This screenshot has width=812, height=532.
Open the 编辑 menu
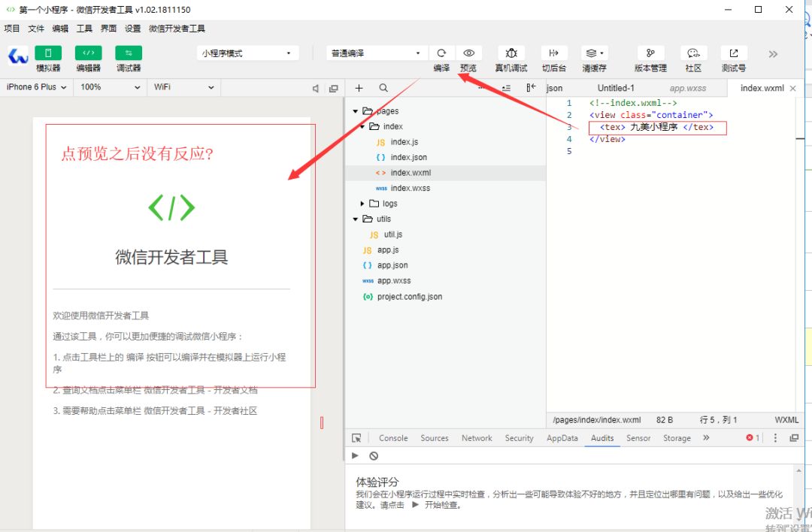60,29
